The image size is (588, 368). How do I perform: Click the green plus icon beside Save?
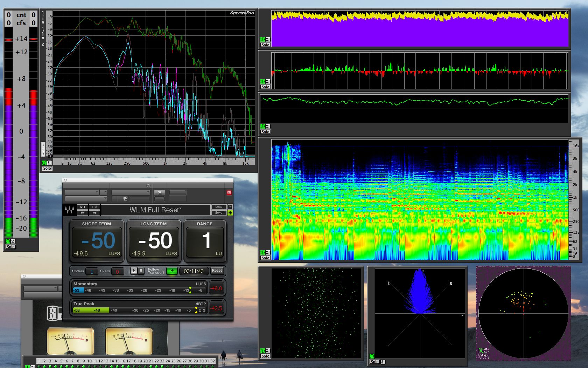pyautogui.click(x=230, y=213)
